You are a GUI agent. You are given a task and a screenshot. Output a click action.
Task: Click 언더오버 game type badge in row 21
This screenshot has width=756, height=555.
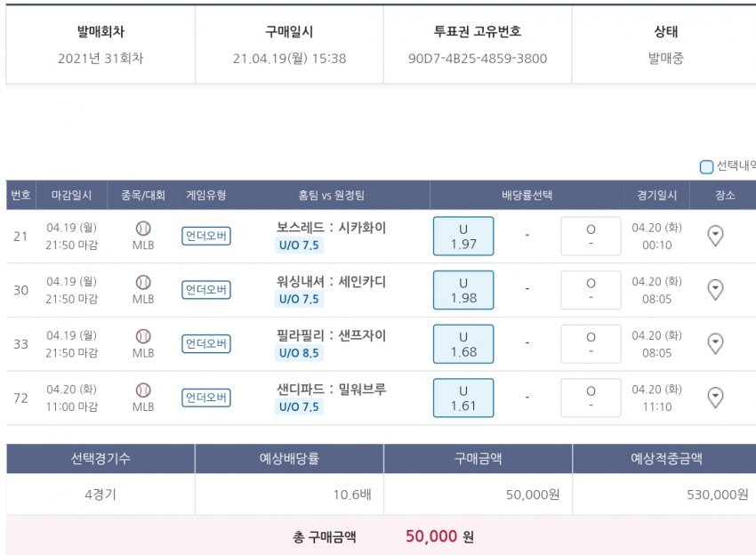(x=206, y=236)
